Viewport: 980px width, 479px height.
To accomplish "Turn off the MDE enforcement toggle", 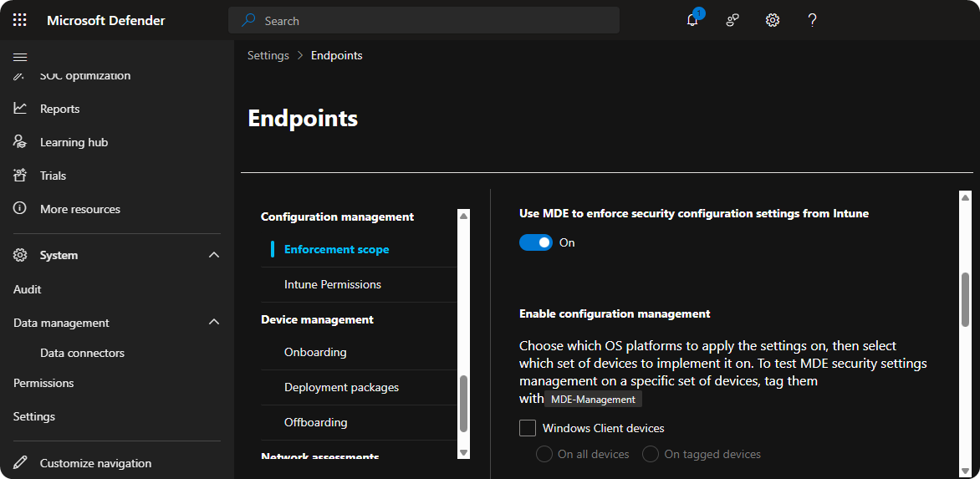I will pyautogui.click(x=536, y=242).
